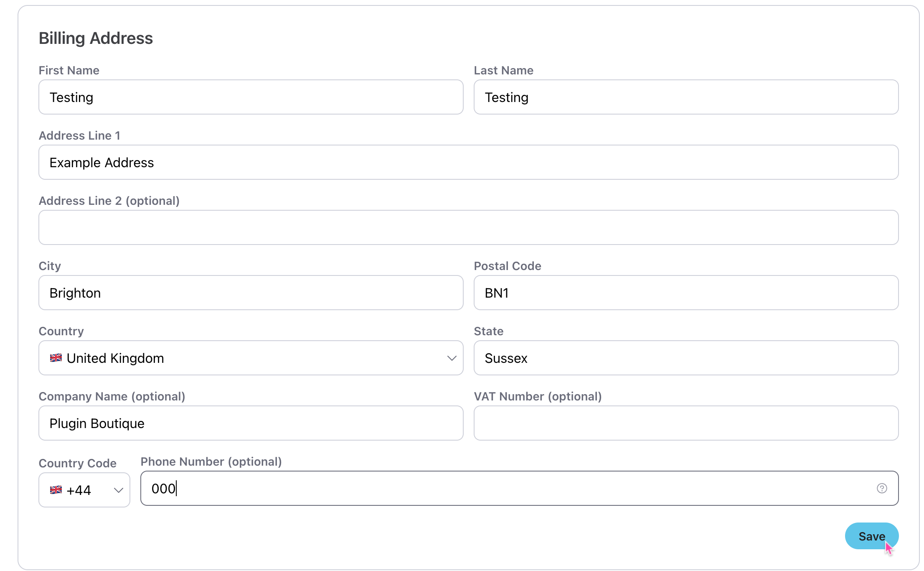This screenshot has width=924, height=571.
Task: Edit the Example Address line 1 field
Action: (x=468, y=162)
